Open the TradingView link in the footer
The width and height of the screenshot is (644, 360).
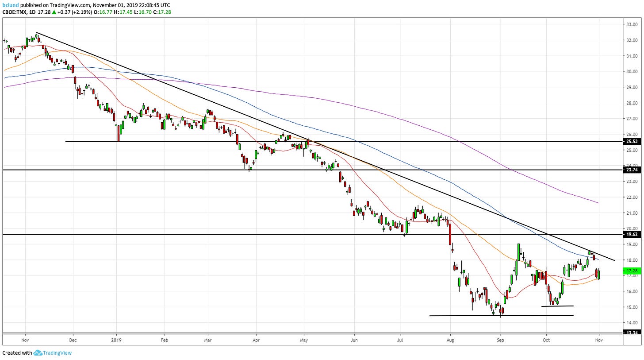(x=57, y=353)
